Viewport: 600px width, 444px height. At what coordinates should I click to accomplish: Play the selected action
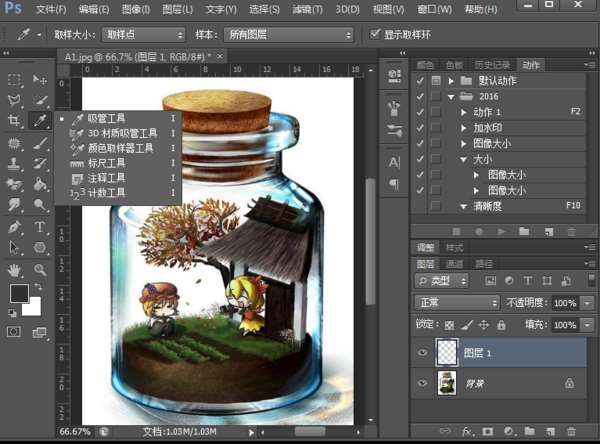(x=501, y=232)
